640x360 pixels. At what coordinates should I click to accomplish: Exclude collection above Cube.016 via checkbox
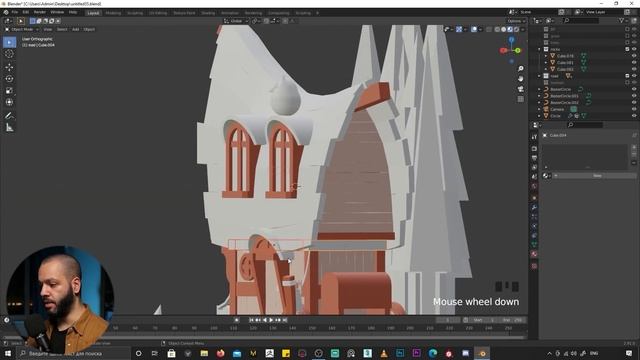tap(627, 49)
